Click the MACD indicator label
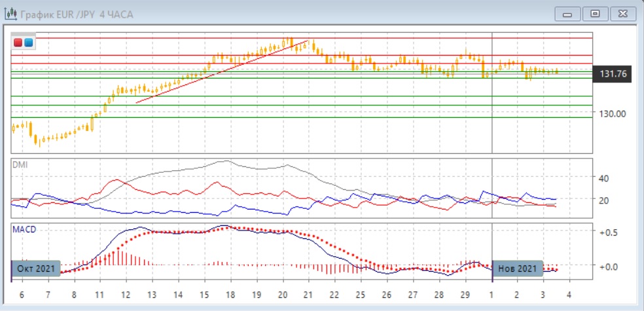 point(23,229)
